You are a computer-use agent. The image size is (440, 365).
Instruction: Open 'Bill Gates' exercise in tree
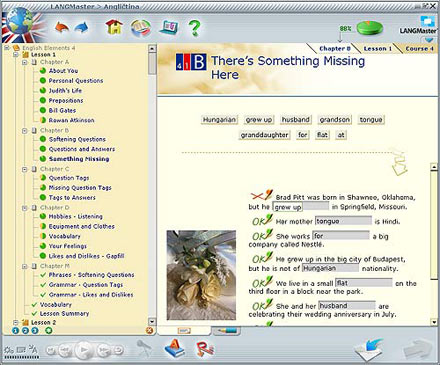click(62, 110)
